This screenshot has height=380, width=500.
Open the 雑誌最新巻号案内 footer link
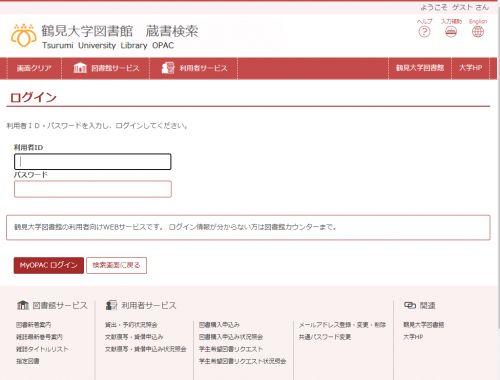click(39, 337)
